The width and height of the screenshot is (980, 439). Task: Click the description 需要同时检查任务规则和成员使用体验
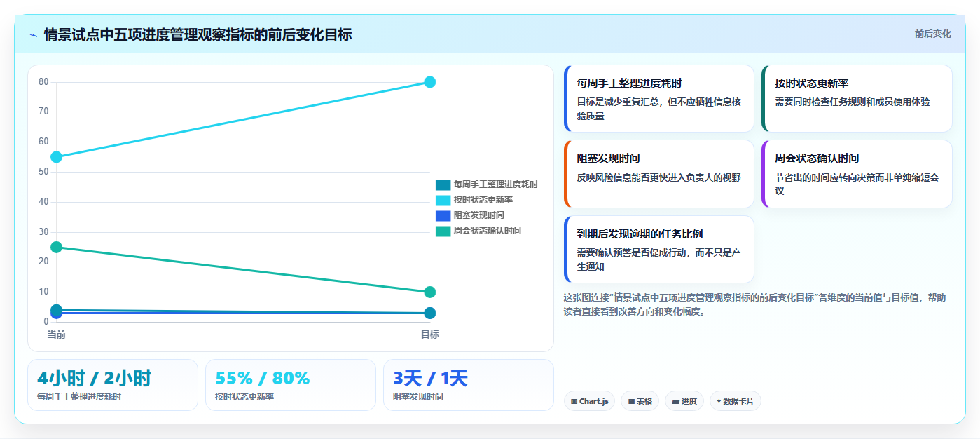point(853,102)
